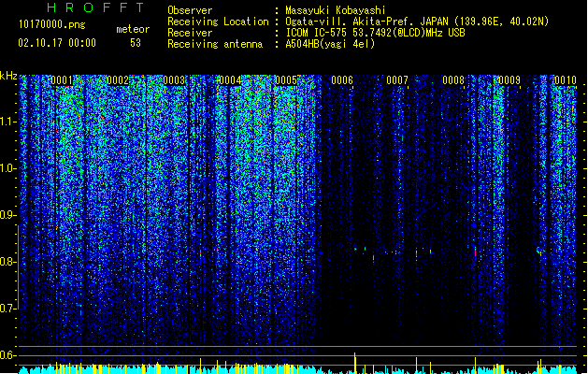This screenshot has height=374, width=588.
Task: Click the 0001 minute marker
Action: (x=62, y=80)
